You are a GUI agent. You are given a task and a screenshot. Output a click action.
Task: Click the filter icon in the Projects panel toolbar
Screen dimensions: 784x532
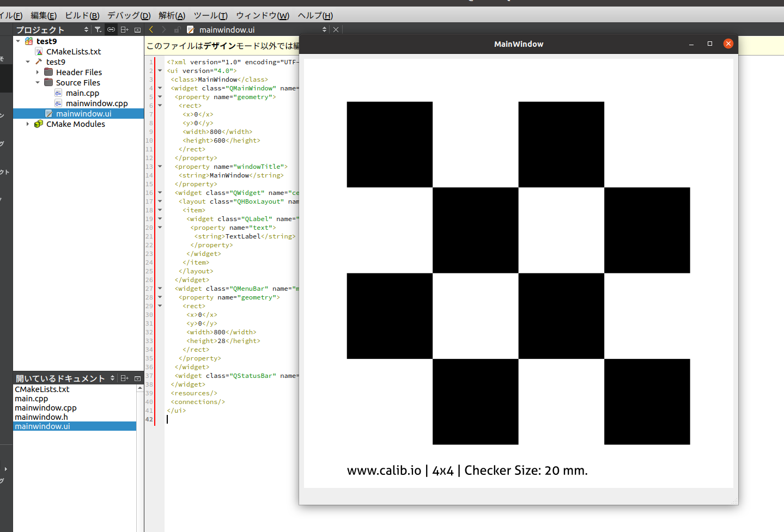(x=98, y=29)
